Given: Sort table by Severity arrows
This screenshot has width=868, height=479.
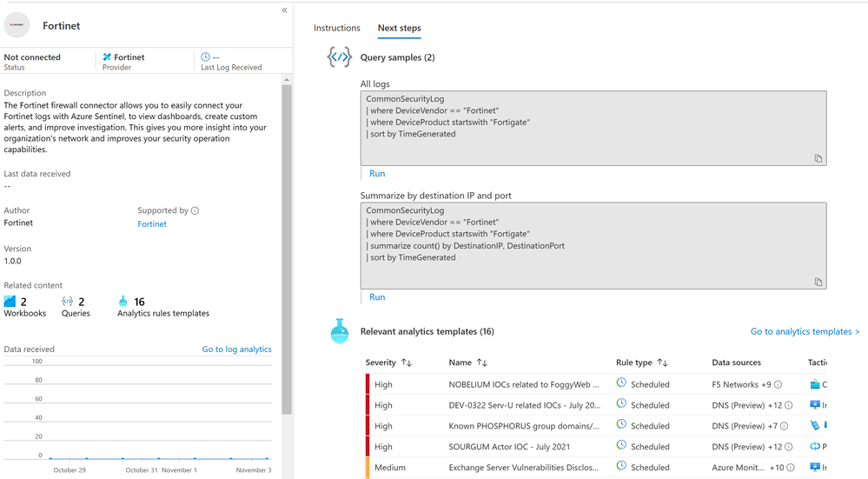Looking at the screenshot, I should [407, 363].
